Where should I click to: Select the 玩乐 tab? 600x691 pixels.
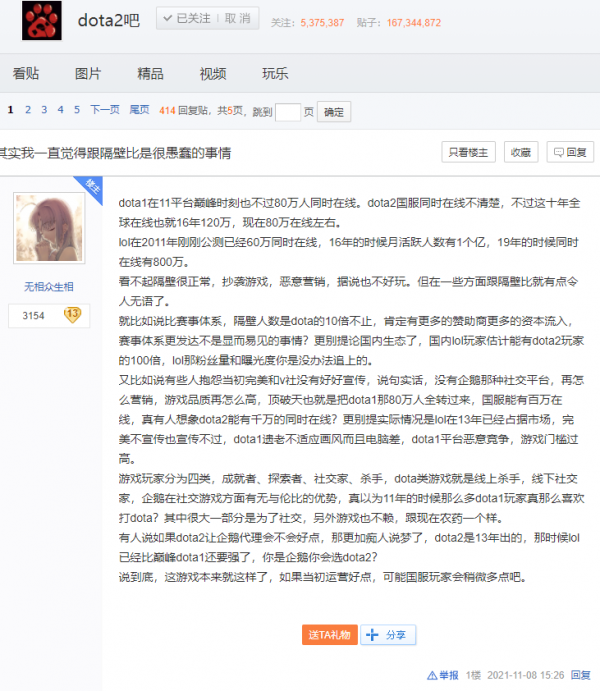tap(275, 73)
